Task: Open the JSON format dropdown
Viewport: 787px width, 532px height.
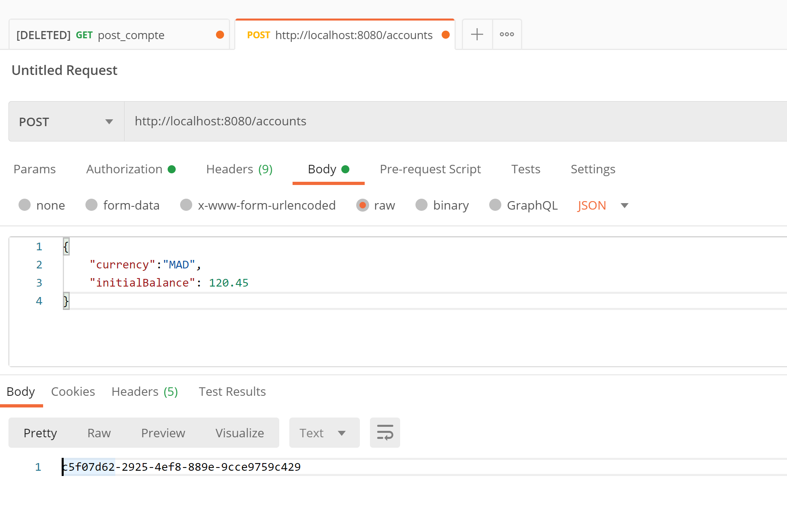Action: [603, 206]
